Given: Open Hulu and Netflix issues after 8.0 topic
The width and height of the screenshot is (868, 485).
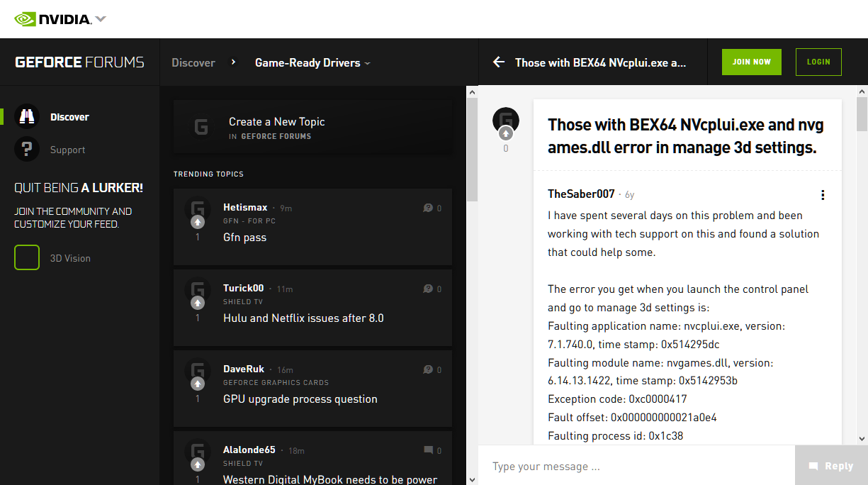Looking at the screenshot, I should pyautogui.click(x=303, y=318).
